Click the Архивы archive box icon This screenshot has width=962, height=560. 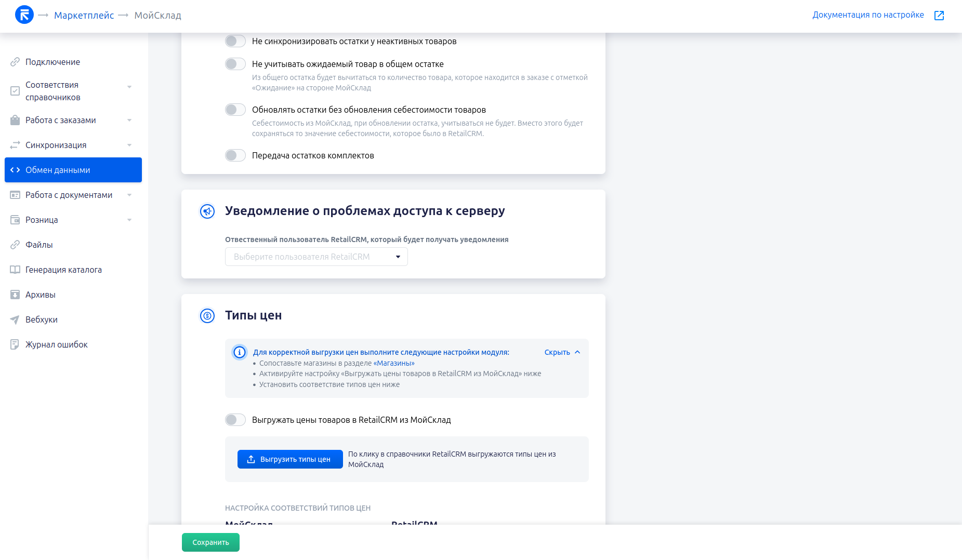coord(15,295)
